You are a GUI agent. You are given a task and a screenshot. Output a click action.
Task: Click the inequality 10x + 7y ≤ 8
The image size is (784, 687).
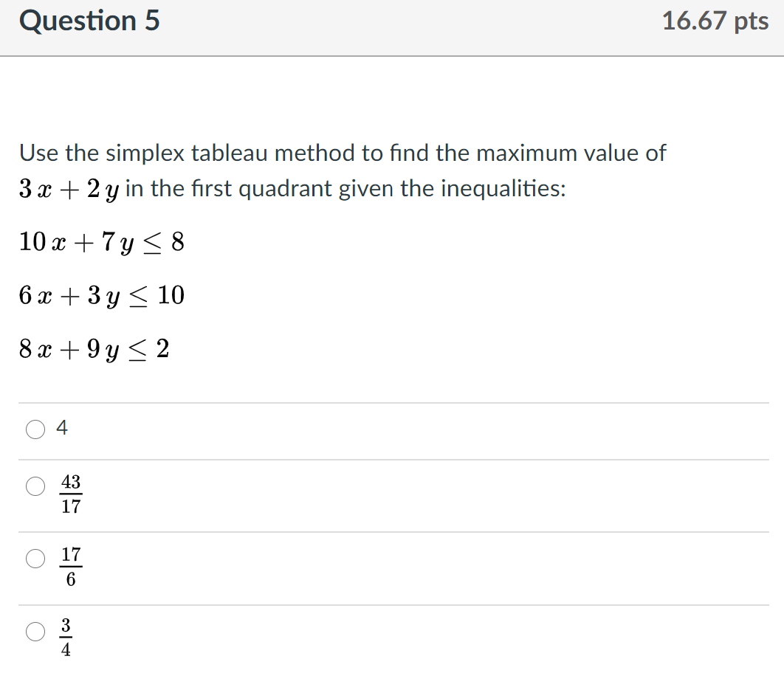[x=101, y=242]
